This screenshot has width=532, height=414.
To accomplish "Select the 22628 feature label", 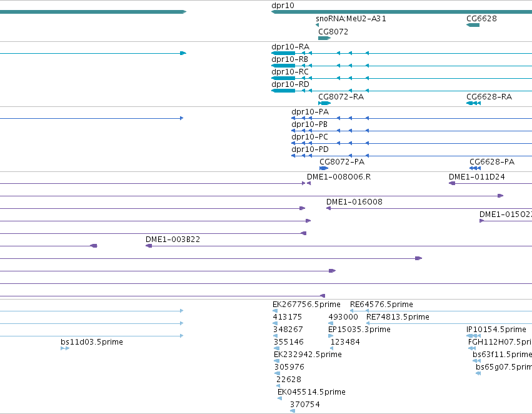I will (x=289, y=380).
